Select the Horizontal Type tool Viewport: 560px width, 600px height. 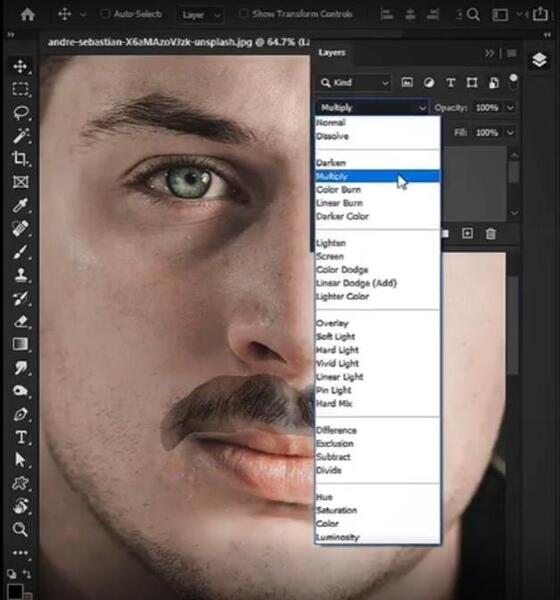[20, 437]
